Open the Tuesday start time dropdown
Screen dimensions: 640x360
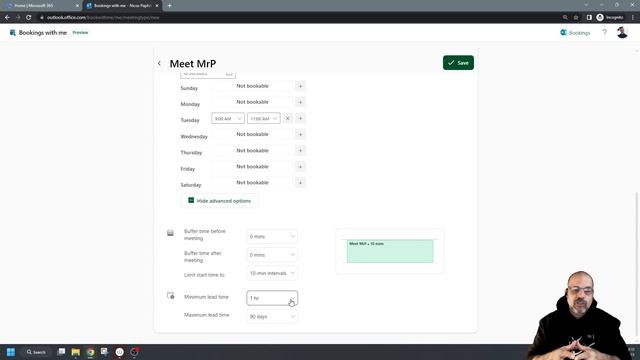(228, 118)
